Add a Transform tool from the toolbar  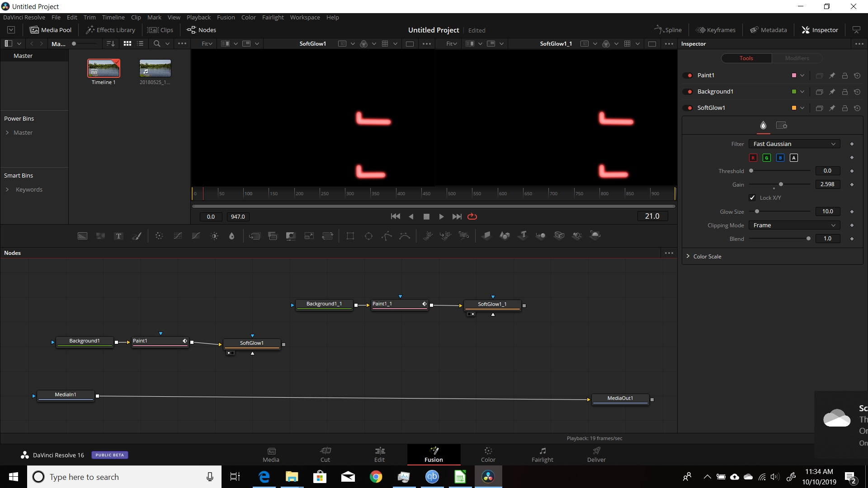pyautogui.click(x=327, y=236)
